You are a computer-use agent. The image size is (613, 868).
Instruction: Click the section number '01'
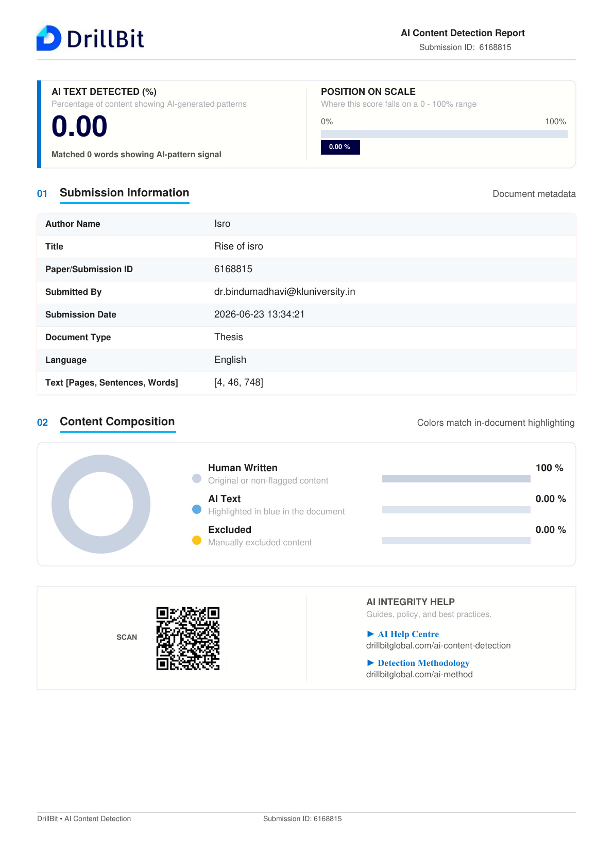(x=42, y=194)
